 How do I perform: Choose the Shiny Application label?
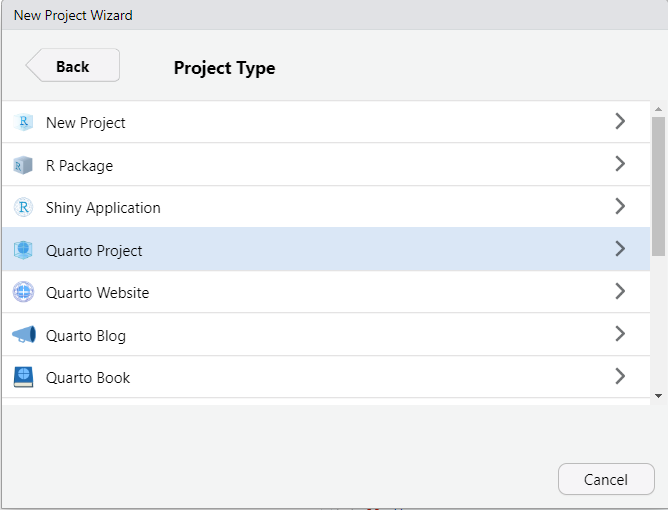pyautogui.click(x=103, y=208)
